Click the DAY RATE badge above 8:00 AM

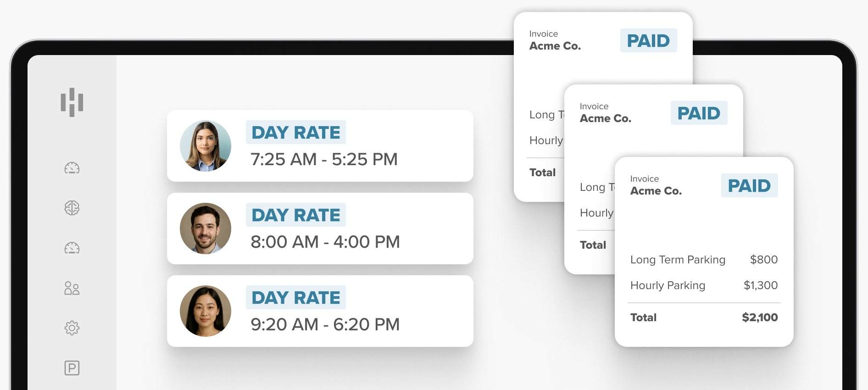pos(296,215)
